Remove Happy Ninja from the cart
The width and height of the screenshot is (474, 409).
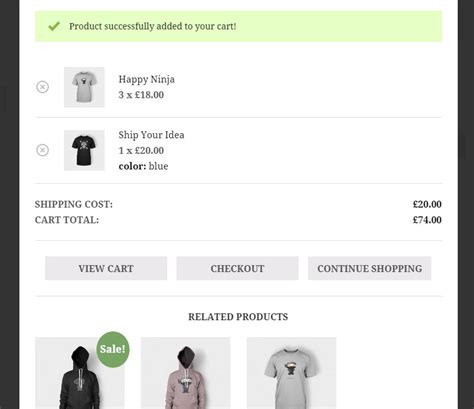click(x=42, y=87)
